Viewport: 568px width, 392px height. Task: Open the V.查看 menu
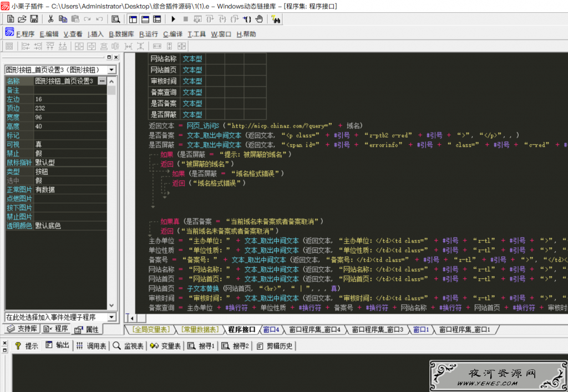(x=73, y=34)
